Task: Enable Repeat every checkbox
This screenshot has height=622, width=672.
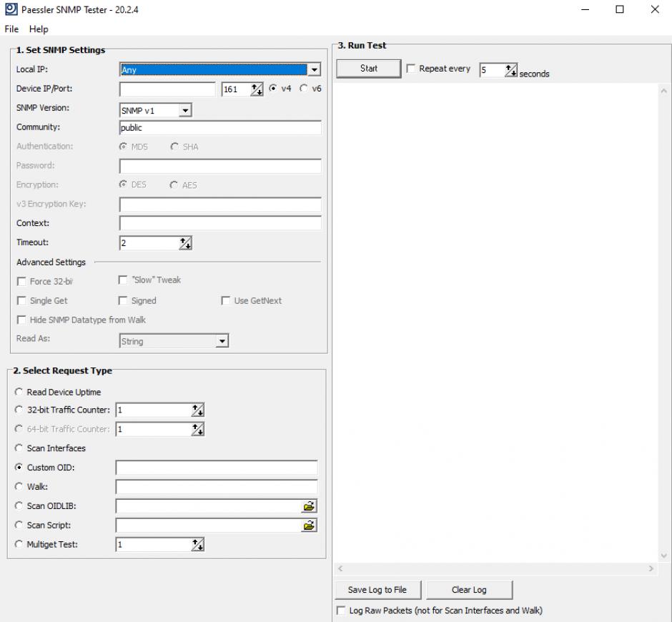Action: tap(411, 69)
